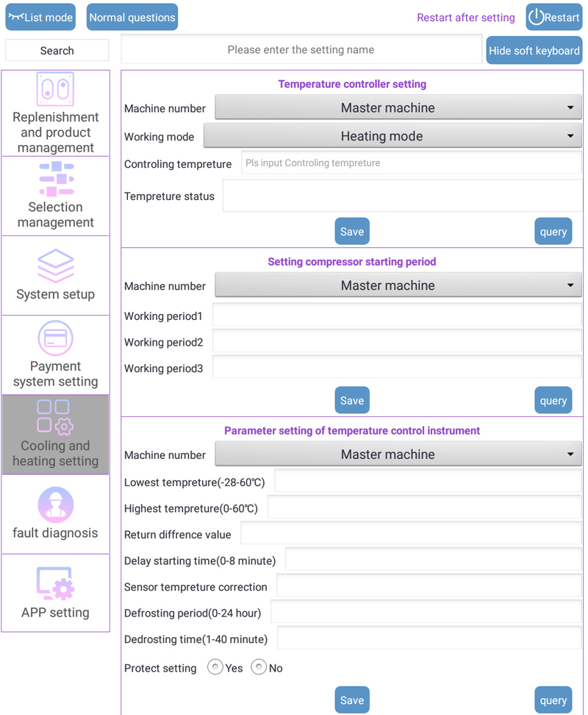
Task: Focus the setting name search field
Action: click(x=301, y=49)
